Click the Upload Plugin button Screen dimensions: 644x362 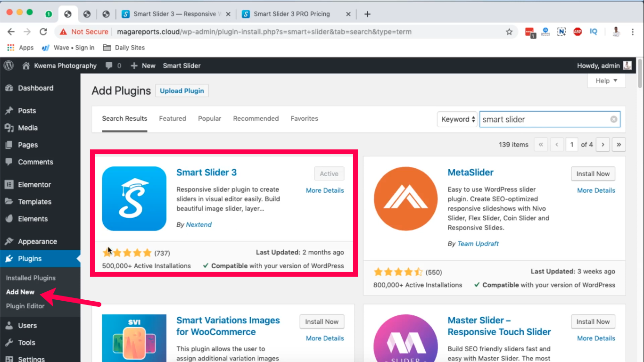182,91
